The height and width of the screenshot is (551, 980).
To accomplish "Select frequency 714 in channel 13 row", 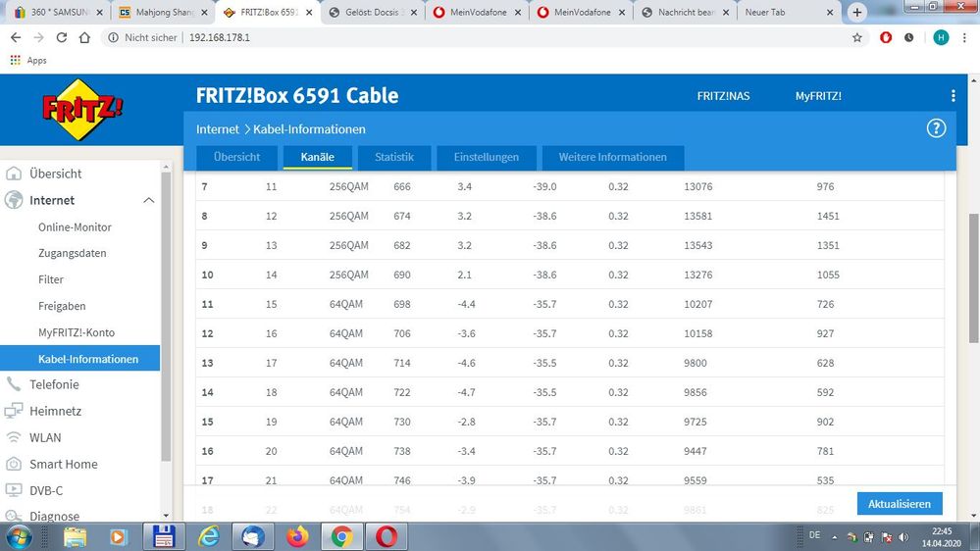I will (x=402, y=363).
